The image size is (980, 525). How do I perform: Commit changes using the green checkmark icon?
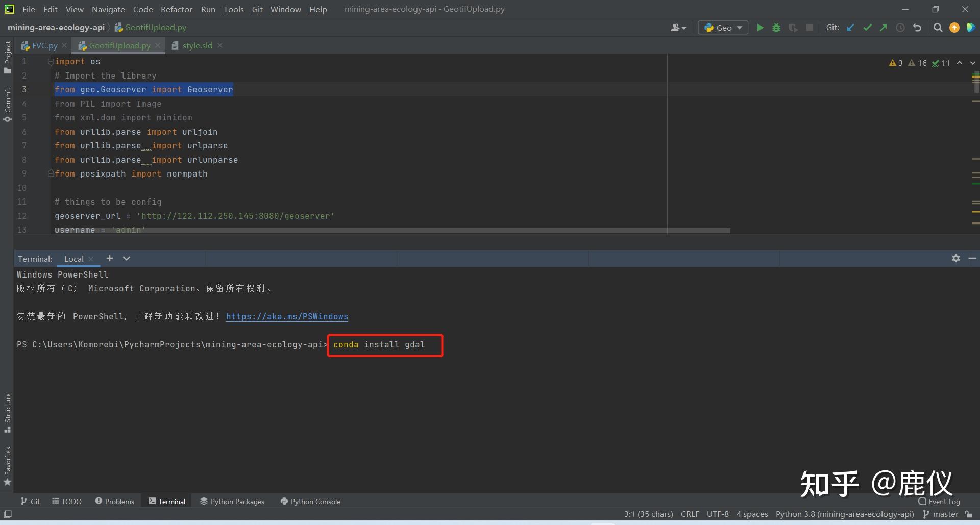[867, 28]
